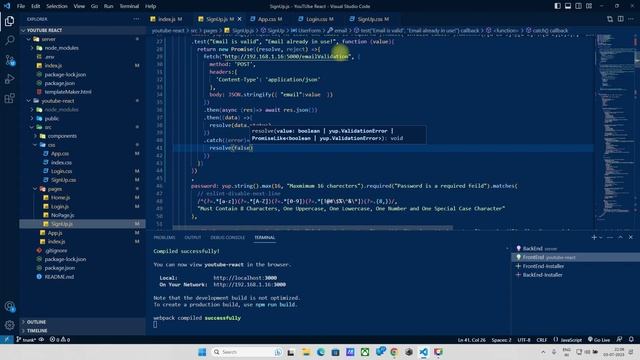
Task: Click new terminal plus icon
Action: [x=594, y=237]
